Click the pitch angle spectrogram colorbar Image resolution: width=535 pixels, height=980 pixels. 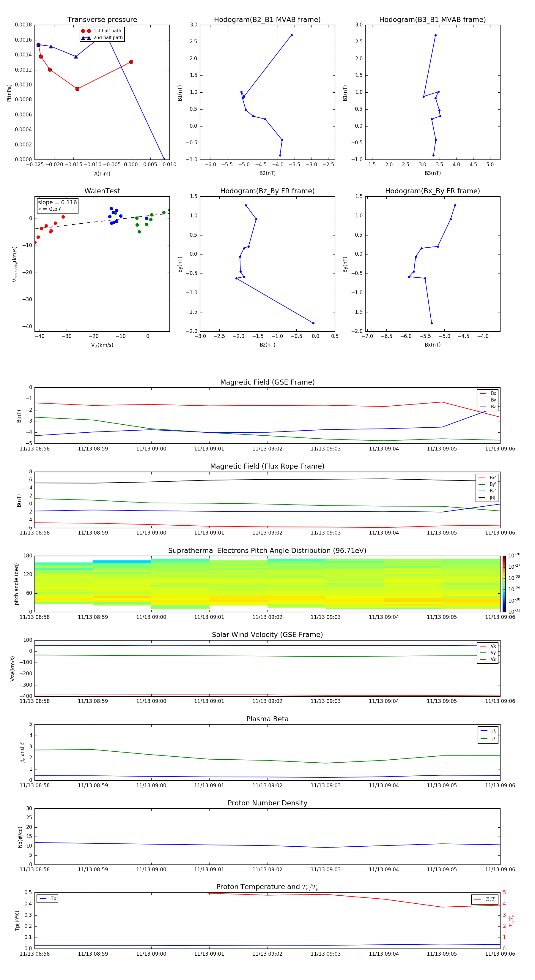click(504, 584)
